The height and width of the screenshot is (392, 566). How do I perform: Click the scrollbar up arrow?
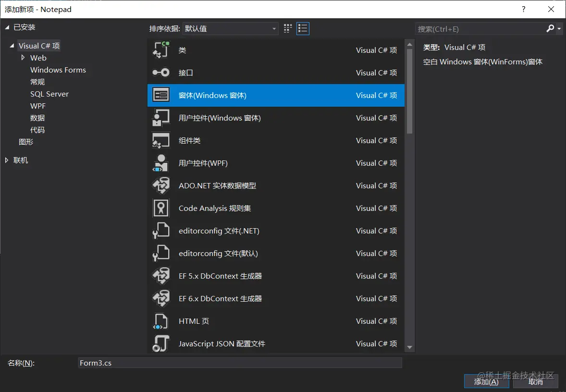click(409, 45)
